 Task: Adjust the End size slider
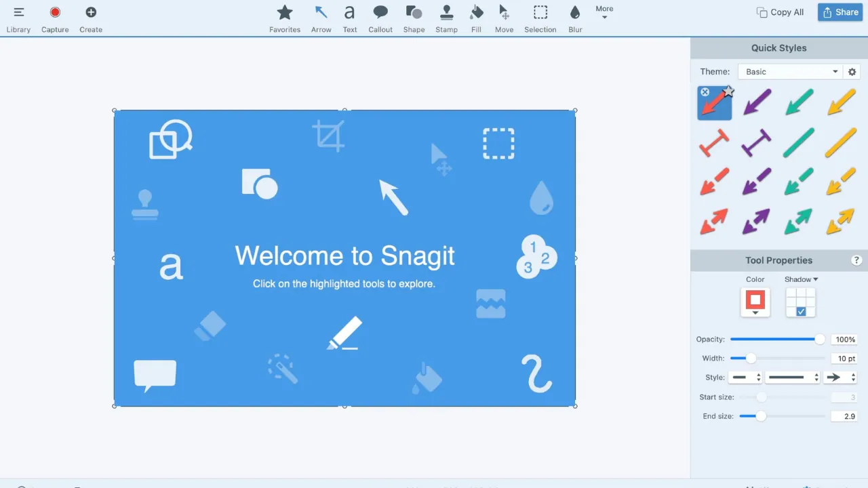point(782,416)
